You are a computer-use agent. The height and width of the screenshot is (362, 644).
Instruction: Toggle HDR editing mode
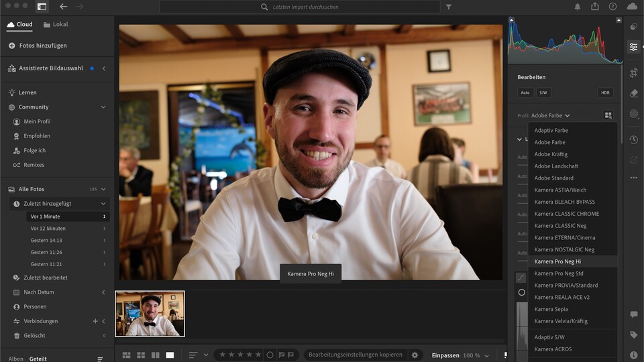point(605,93)
